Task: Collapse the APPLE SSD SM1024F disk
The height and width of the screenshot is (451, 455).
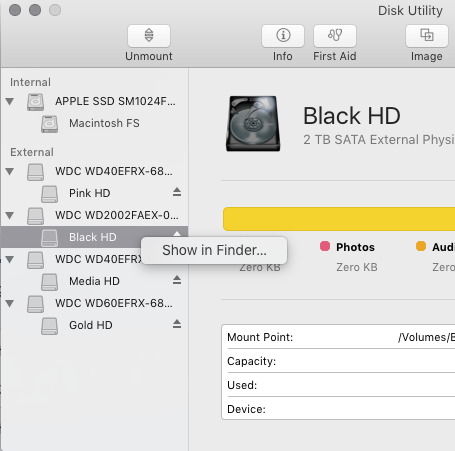Action: (10, 101)
